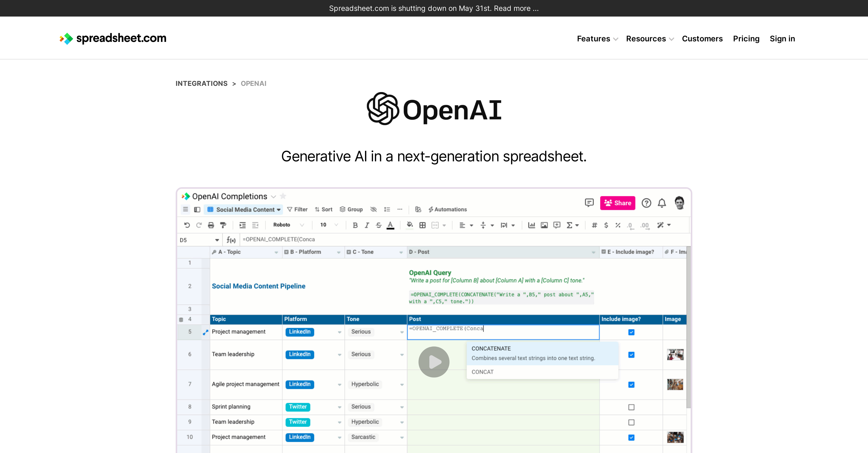Apply percent format icon
The height and width of the screenshot is (453, 868).
click(618, 225)
